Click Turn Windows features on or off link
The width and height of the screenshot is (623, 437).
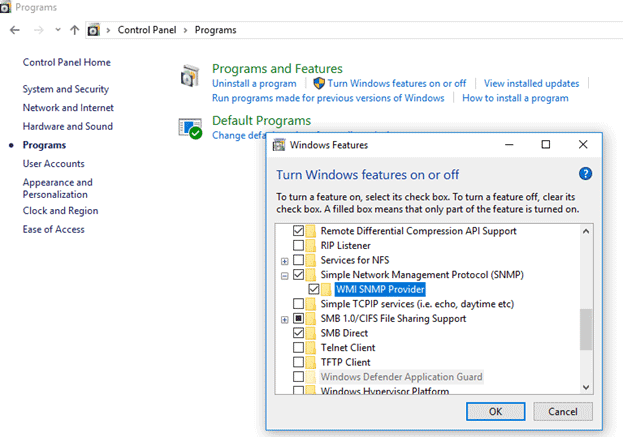tap(397, 83)
